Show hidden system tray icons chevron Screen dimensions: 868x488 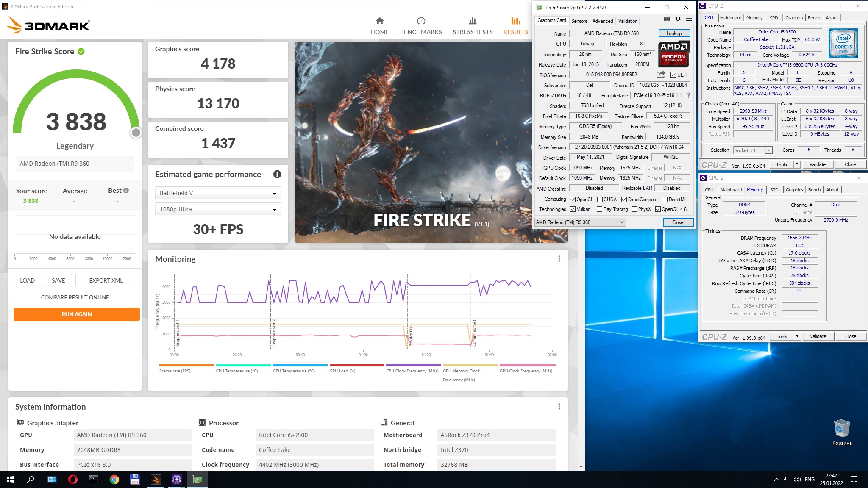coord(776,480)
